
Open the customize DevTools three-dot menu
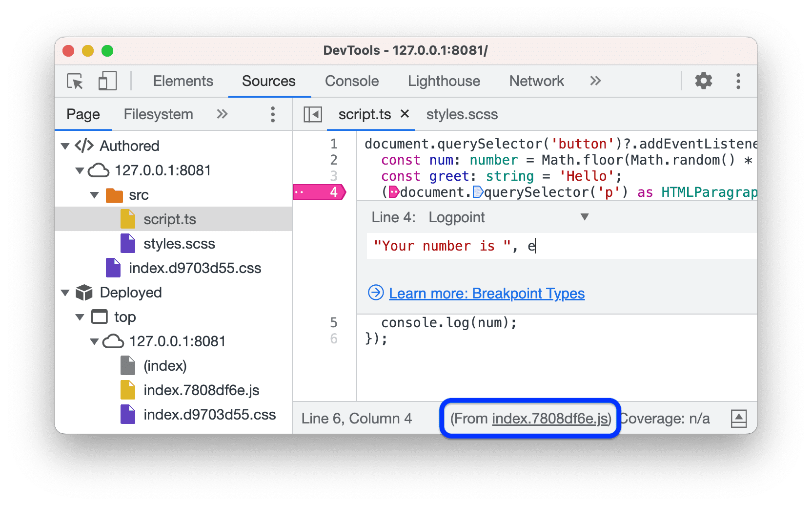click(x=738, y=81)
